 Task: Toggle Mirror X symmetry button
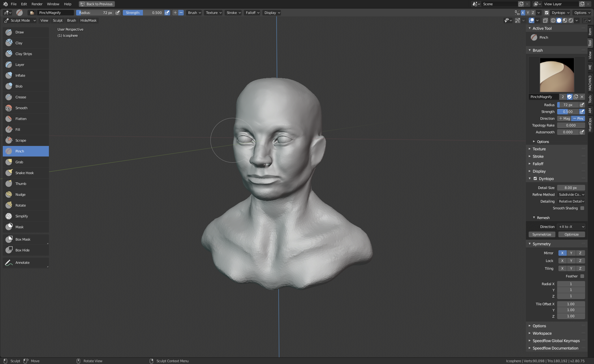click(x=562, y=253)
